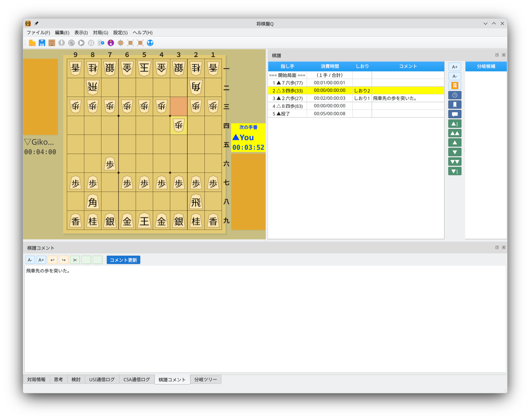This screenshot has height=420, width=530.
Task: Click the shogi board icon in the toolbar
Action: click(x=52, y=43)
